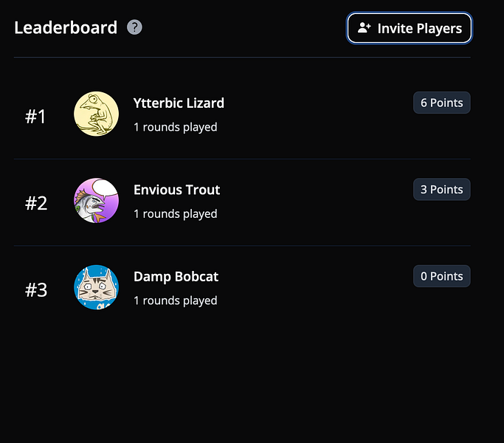Viewport: 504px width, 443px height.
Task: Click rounds played text under Damp Bobcat
Action: (175, 301)
